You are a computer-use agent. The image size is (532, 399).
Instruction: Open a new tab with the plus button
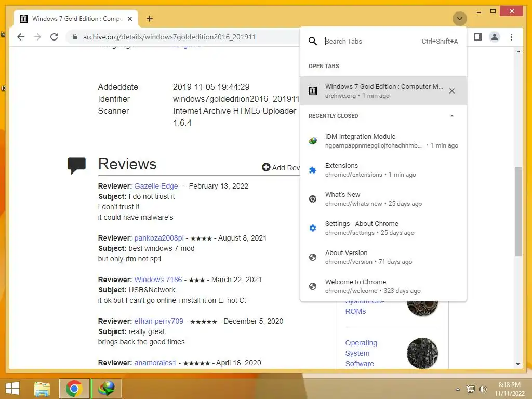click(x=150, y=19)
